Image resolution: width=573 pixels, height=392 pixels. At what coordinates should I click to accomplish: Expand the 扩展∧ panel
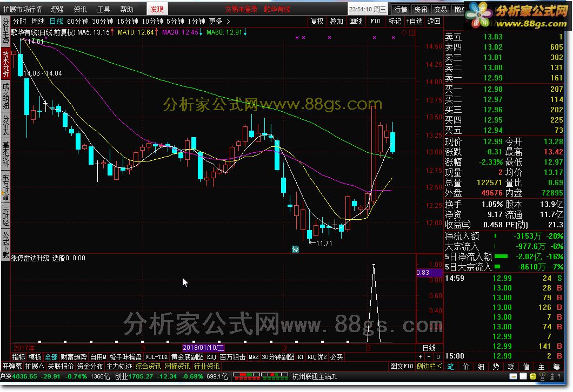(35, 366)
